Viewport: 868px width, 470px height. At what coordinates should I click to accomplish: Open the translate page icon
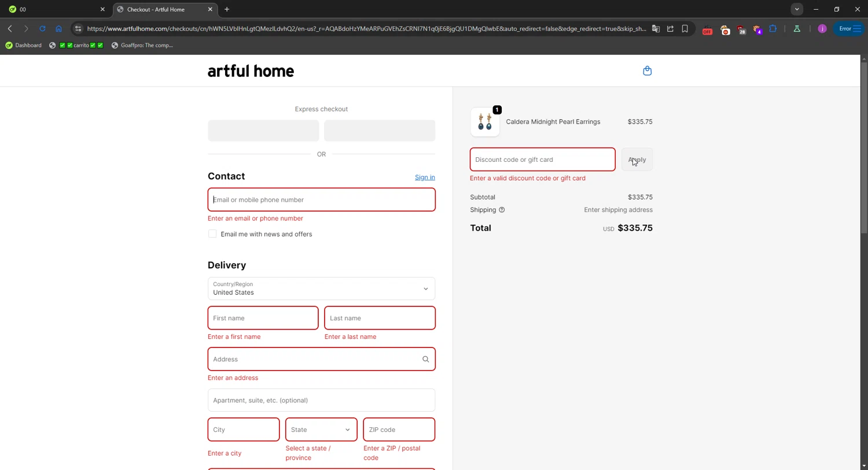click(x=656, y=28)
